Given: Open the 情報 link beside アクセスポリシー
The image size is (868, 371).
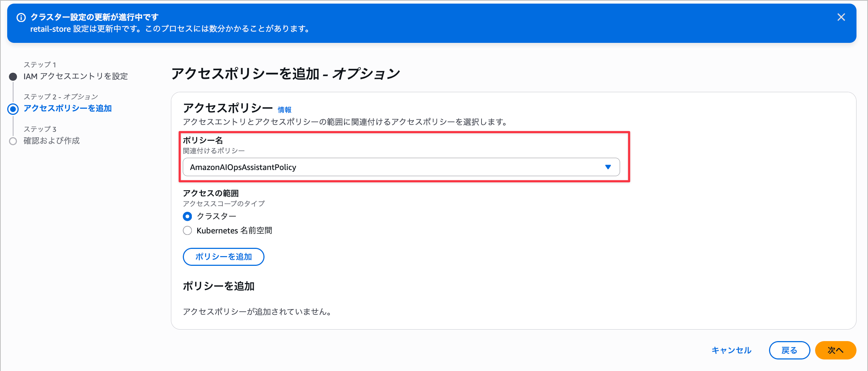Looking at the screenshot, I should [284, 109].
